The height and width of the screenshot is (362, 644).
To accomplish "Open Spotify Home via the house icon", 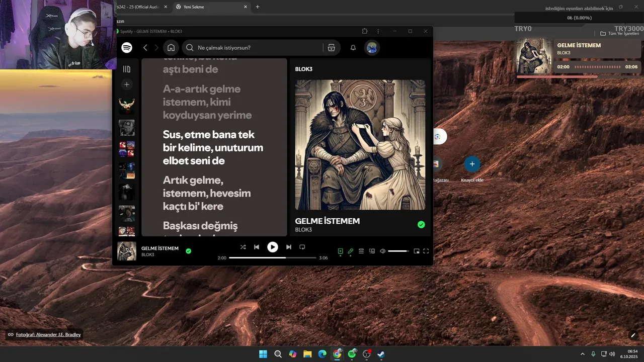I will pyautogui.click(x=171, y=48).
